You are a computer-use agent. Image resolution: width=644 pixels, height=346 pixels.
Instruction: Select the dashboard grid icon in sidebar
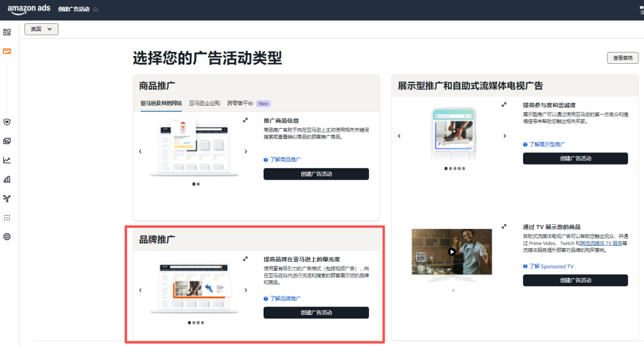[x=7, y=32]
